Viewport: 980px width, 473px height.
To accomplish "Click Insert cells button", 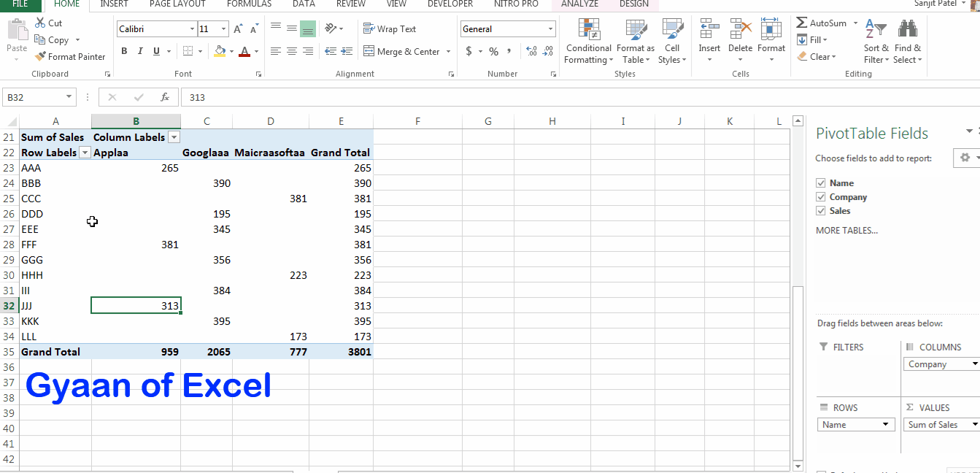I will point(709,41).
